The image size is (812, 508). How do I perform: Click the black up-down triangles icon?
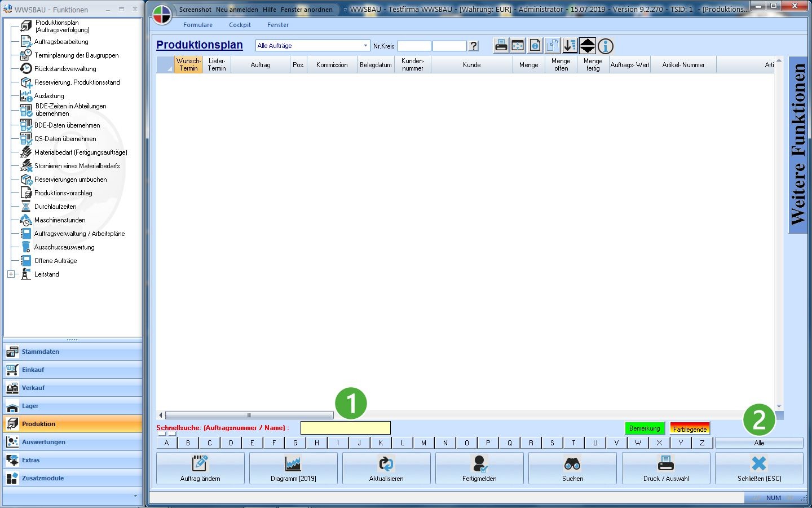point(588,46)
